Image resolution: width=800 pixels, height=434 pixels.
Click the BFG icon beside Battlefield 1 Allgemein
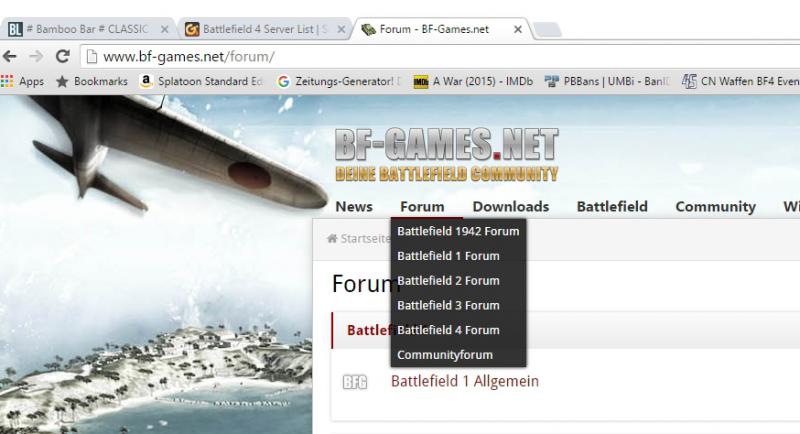[354, 381]
